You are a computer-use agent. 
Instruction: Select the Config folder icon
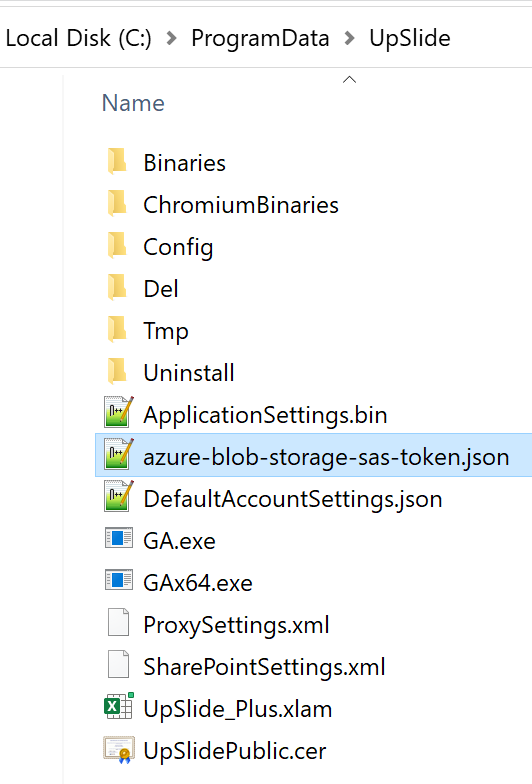(x=118, y=246)
